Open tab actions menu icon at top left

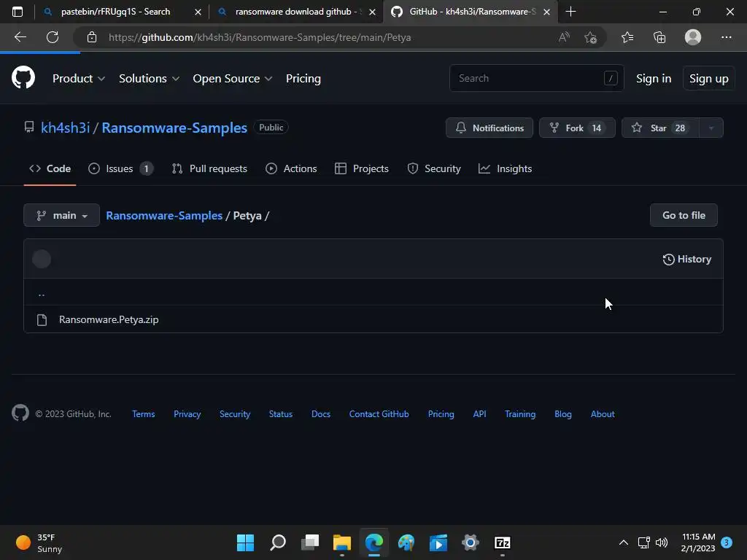pos(18,12)
